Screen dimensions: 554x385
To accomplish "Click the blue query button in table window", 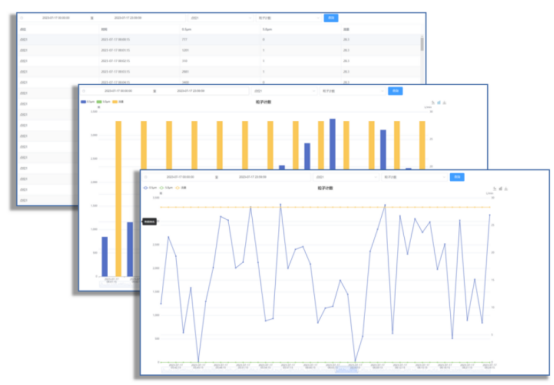I will coord(331,18).
